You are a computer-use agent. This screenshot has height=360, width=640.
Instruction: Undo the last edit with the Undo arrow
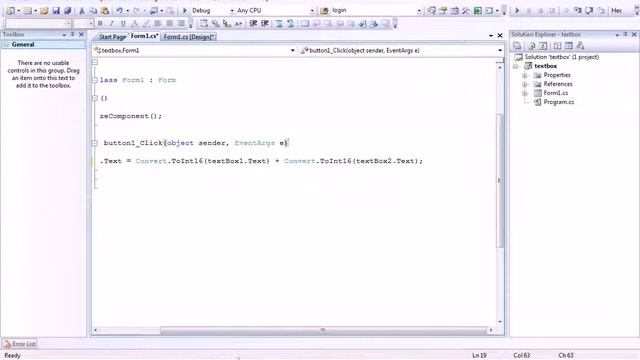pos(119,11)
